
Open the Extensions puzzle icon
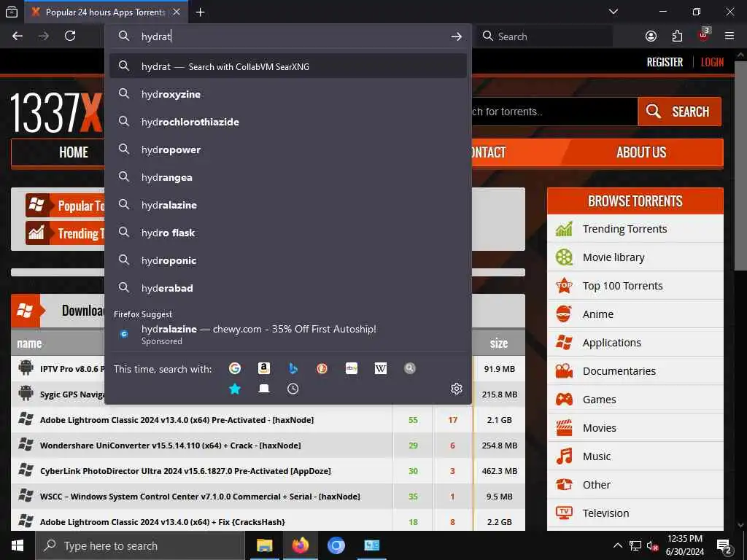[677, 36]
